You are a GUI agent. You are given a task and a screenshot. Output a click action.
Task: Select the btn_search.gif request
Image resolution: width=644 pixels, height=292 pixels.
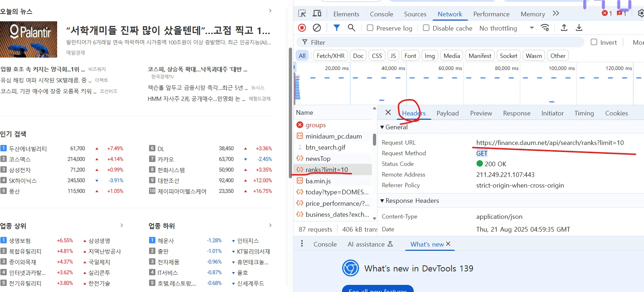pos(334,147)
